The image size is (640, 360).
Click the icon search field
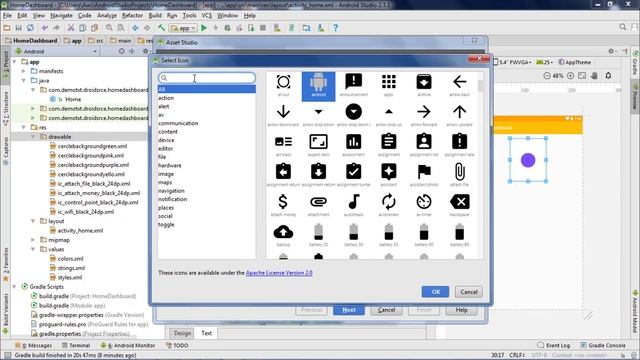click(207, 78)
